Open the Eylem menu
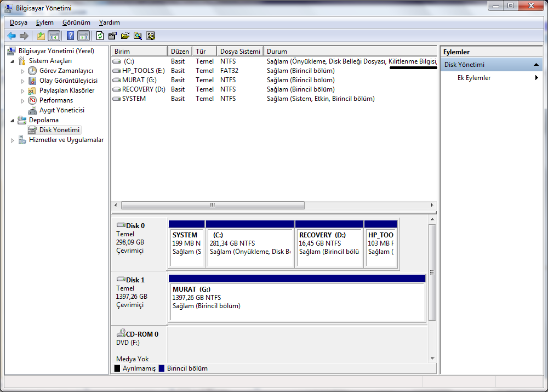Viewport: 548px width, 392px height. pyautogui.click(x=45, y=22)
